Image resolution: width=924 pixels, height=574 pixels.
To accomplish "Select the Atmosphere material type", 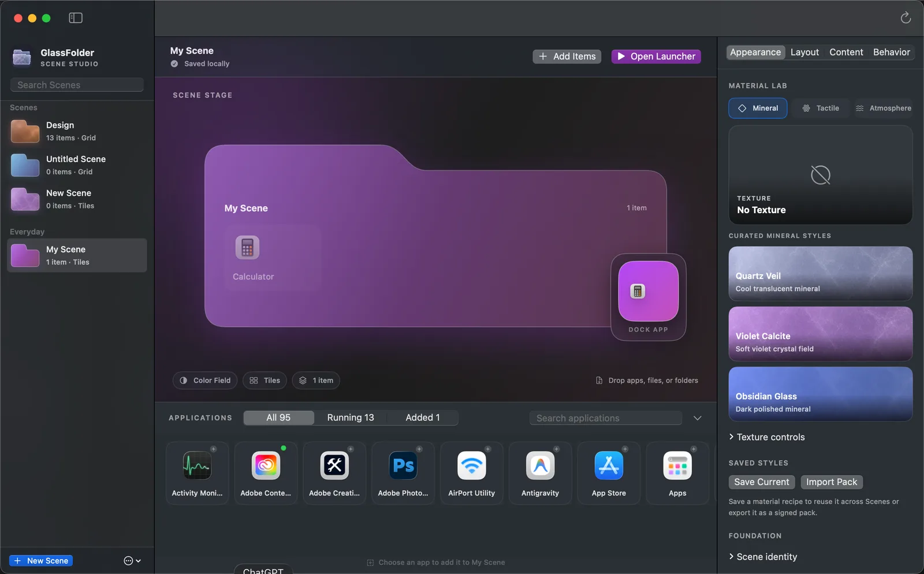I will pos(884,108).
